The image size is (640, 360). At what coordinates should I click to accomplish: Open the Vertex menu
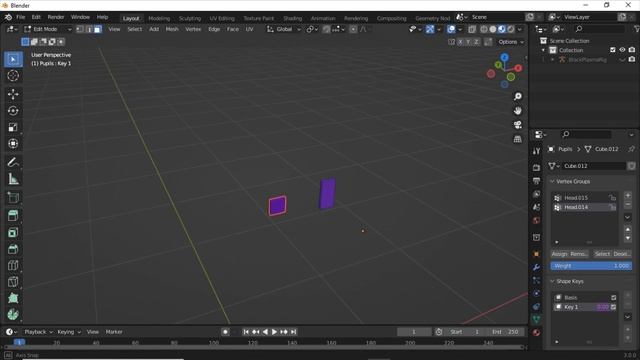click(193, 29)
